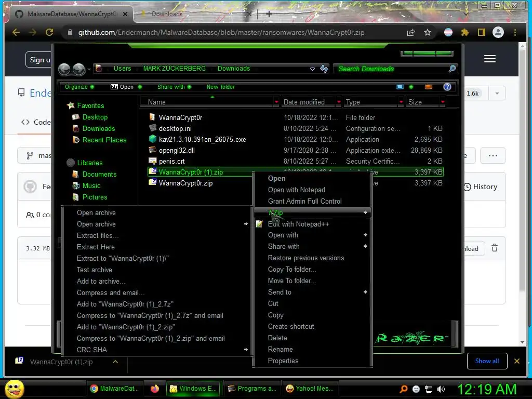Click Yahoo! Messenger taskbar button
Screen dimensions: 532x399
(x=310, y=389)
